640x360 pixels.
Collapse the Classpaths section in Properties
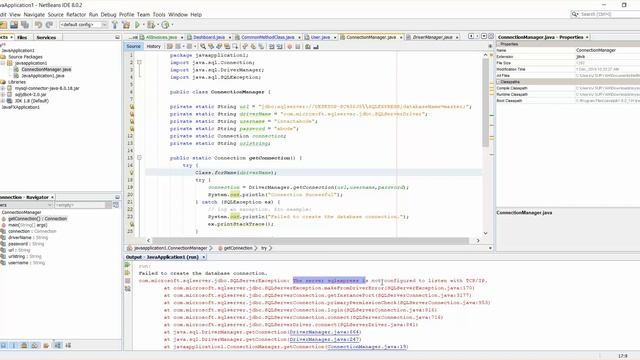(498, 82)
